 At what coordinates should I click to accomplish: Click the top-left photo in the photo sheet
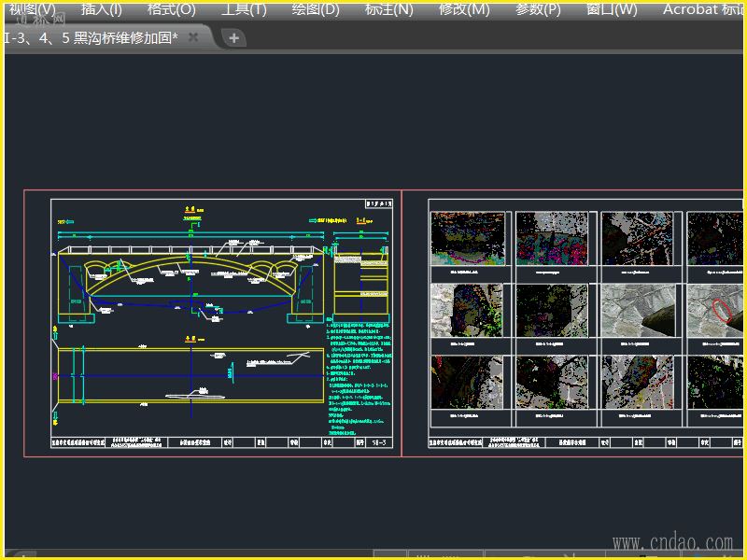pos(468,239)
